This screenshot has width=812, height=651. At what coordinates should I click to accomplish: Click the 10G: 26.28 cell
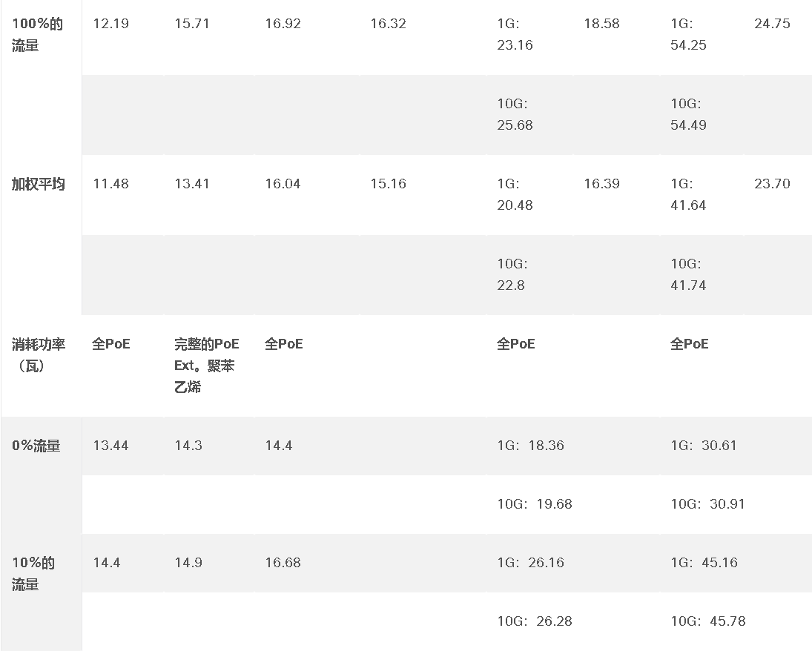click(x=535, y=621)
